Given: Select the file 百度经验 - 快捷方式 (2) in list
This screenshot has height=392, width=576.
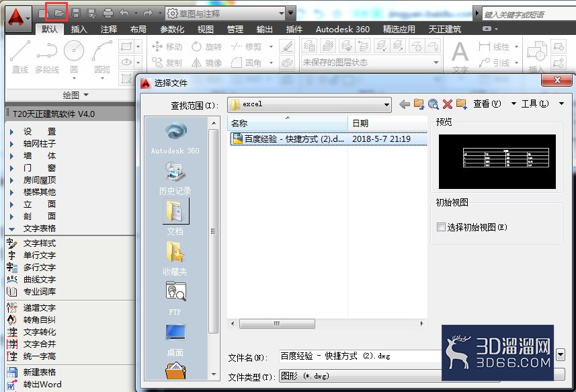Looking at the screenshot, I should pos(329,139).
